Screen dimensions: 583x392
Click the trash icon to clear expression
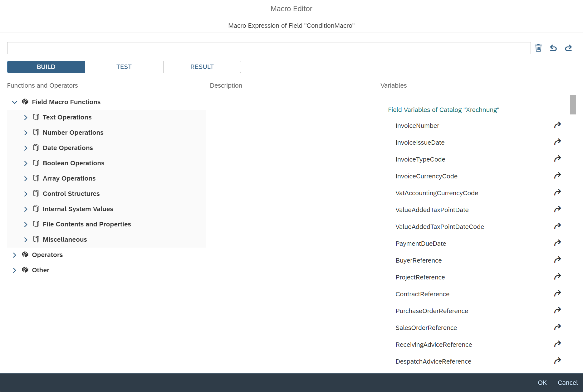538,48
